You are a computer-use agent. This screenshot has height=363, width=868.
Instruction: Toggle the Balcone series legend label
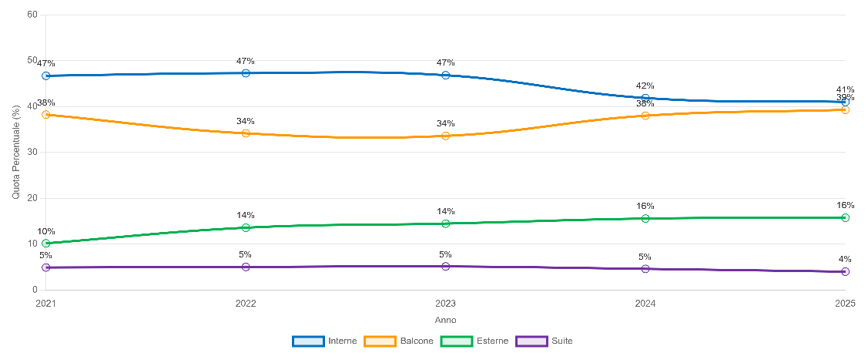[417, 341]
